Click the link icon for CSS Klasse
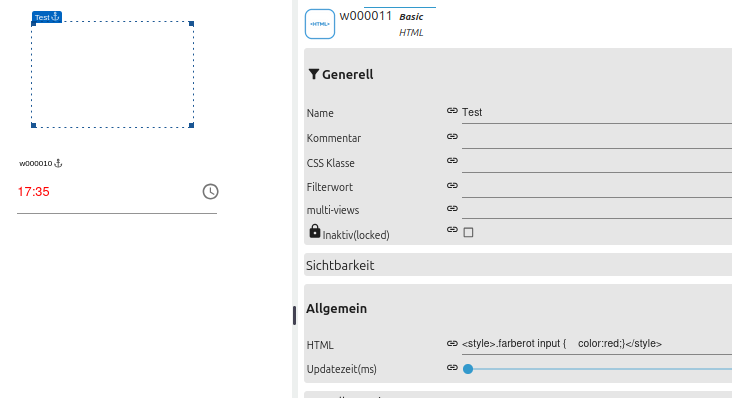This screenshot has height=398, width=732. tap(452, 161)
